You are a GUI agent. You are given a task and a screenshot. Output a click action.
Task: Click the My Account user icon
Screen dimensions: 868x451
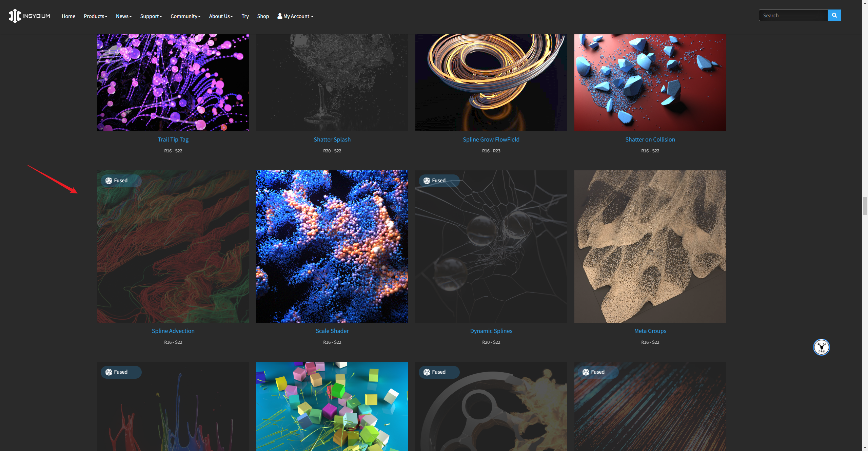click(x=280, y=16)
